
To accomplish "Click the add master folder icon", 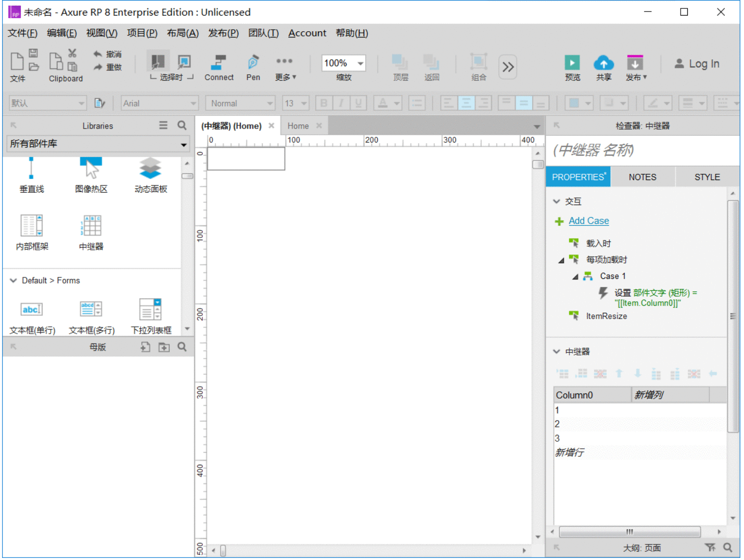I will (164, 347).
